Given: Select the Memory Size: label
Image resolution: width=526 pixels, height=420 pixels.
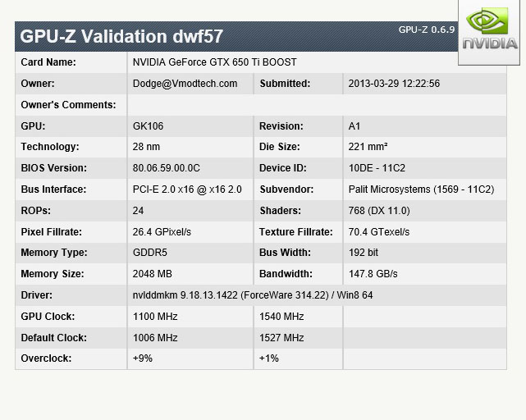Looking at the screenshot, I should [53, 274].
